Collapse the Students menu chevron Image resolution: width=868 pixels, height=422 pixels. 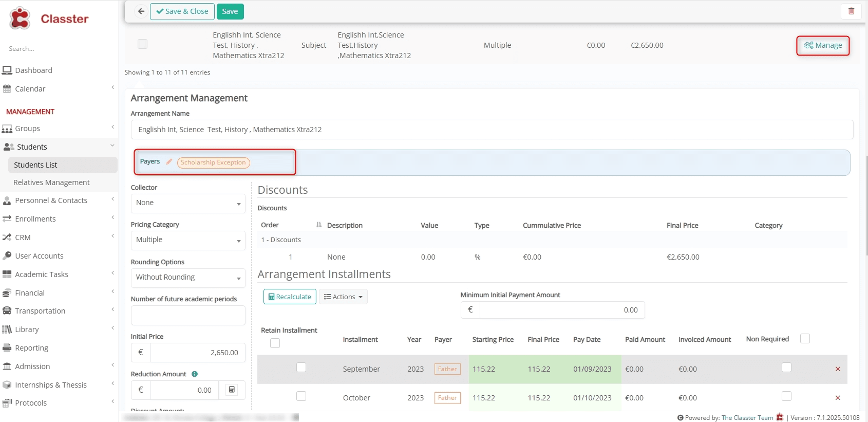(112, 146)
